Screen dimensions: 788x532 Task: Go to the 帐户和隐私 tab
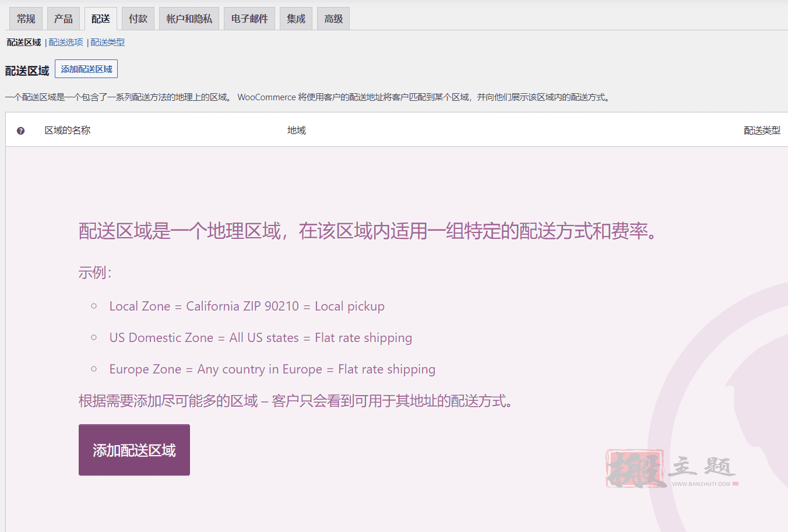[x=189, y=19]
